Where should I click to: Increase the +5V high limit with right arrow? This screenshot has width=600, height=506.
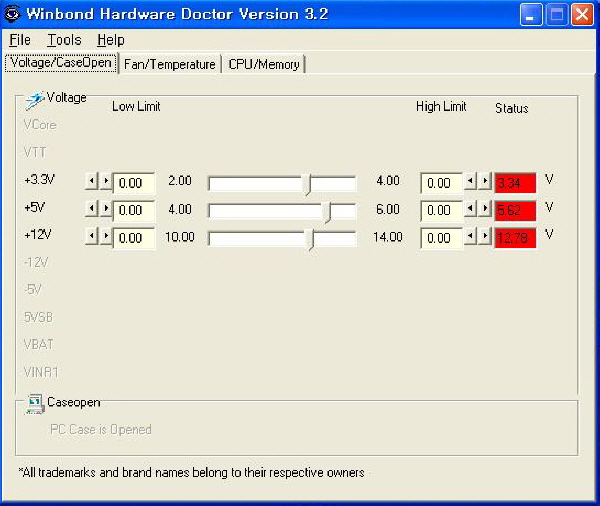(x=485, y=209)
